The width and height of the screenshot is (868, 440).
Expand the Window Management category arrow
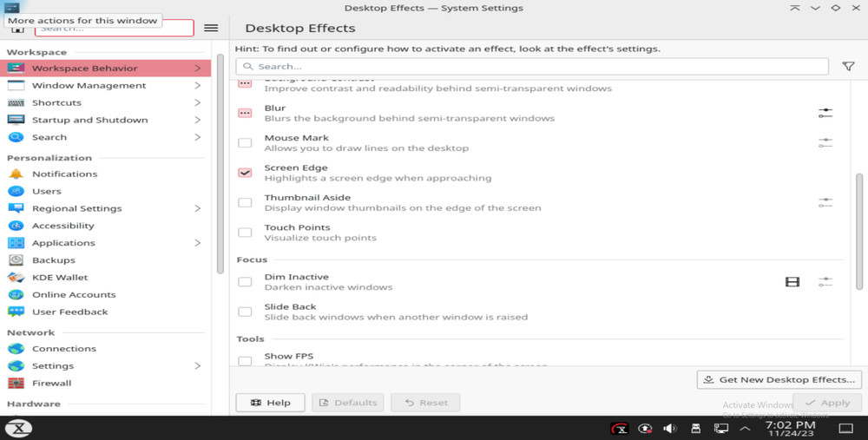click(x=198, y=86)
